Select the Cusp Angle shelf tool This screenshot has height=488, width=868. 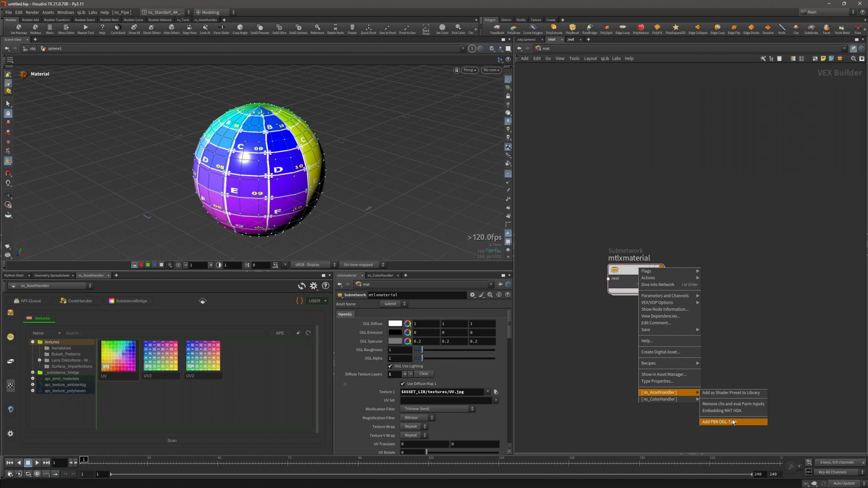click(240, 29)
